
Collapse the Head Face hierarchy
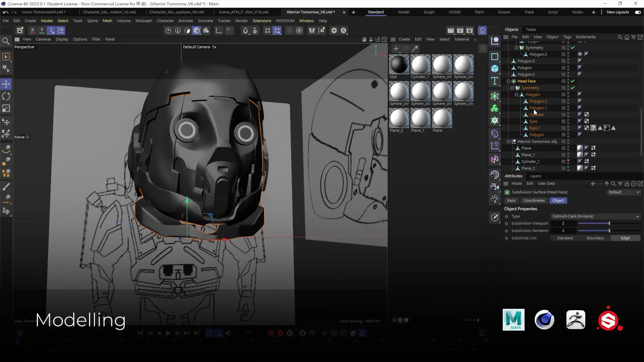point(508,81)
